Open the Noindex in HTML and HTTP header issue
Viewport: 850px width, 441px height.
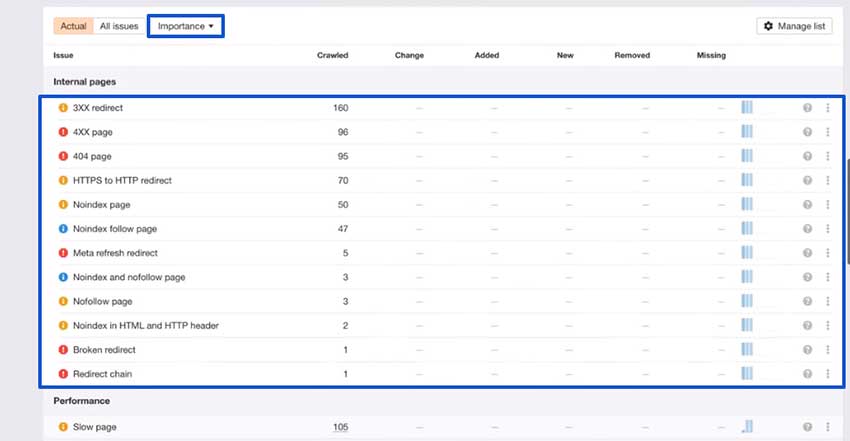146,326
